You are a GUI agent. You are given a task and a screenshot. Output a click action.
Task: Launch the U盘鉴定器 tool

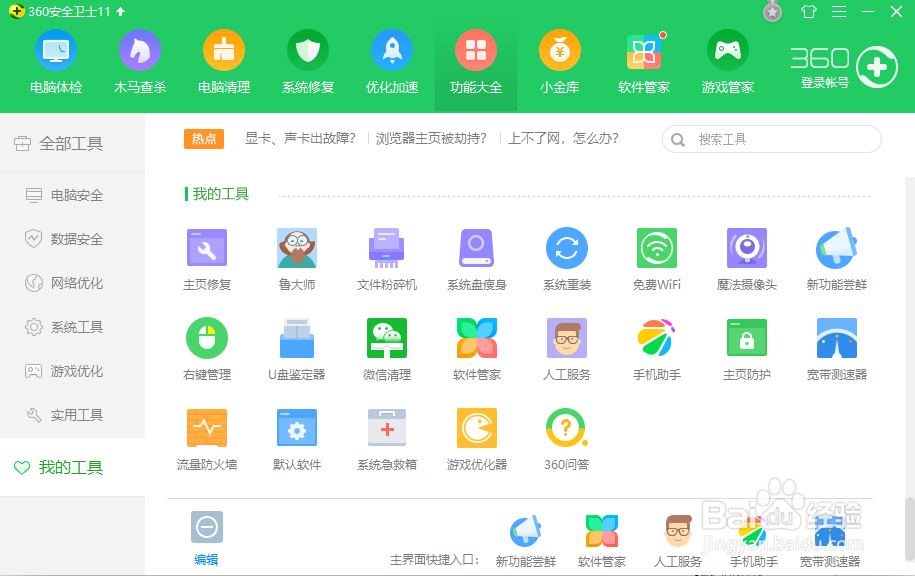coord(297,349)
